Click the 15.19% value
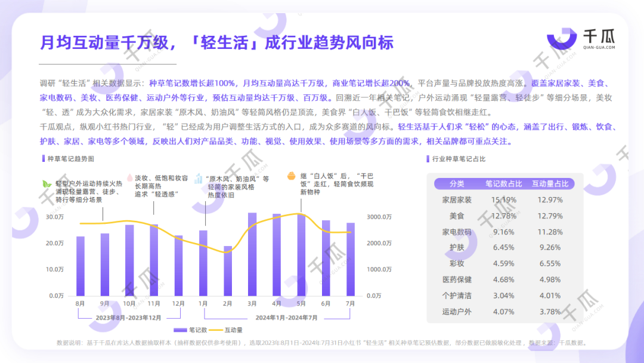This screenshot has height=363, width=644. click(x=503, y=200)
